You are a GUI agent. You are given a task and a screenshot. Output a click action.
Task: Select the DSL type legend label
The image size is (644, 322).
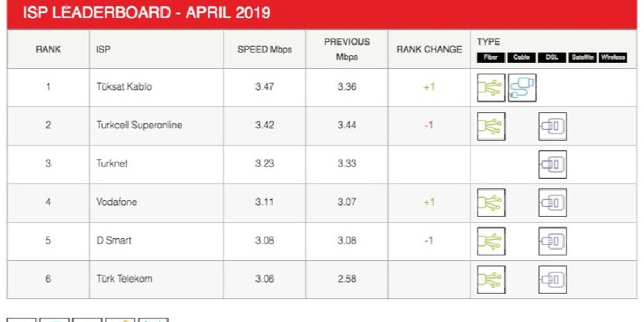click(552, 57)
